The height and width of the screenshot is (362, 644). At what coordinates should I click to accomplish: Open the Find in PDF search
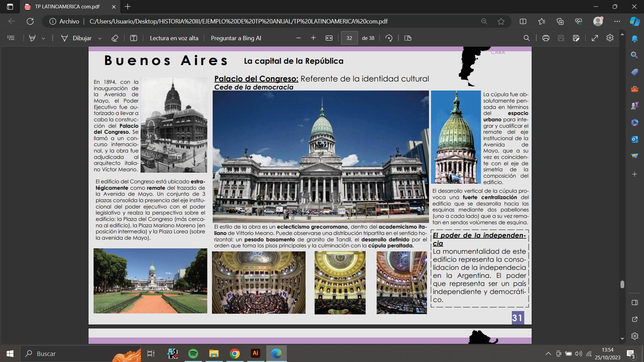pos(527,38)
